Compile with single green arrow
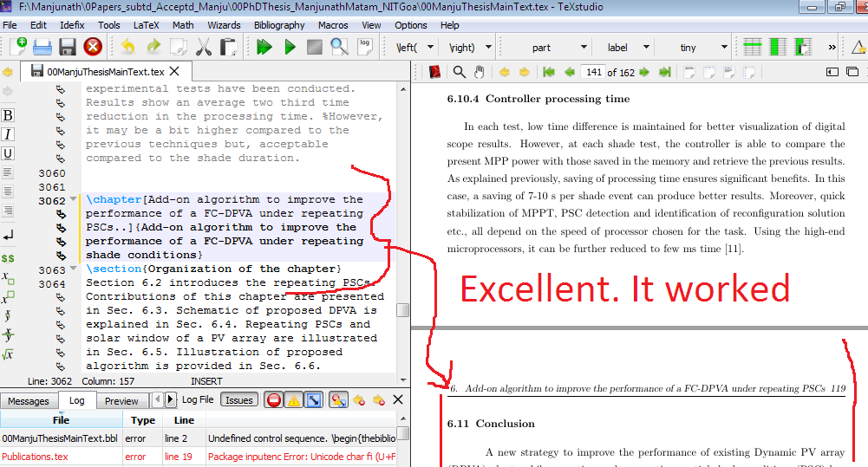The height and width of the screenshot is (467, 868). (x=290, y=47)
